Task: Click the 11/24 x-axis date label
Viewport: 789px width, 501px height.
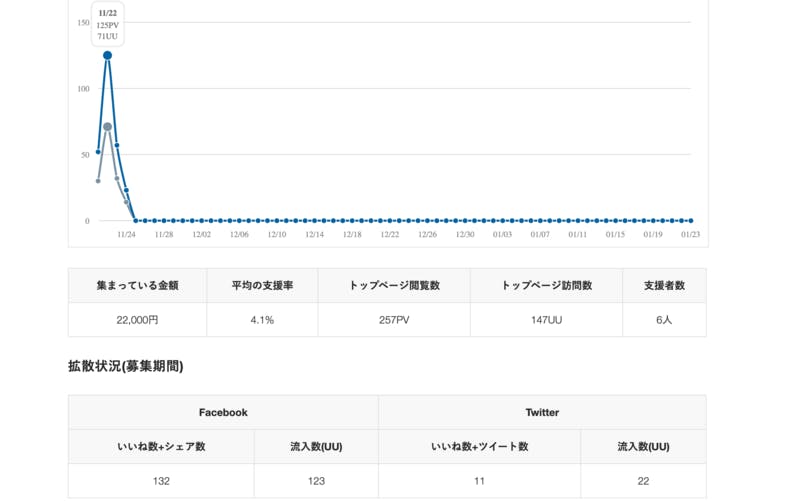Action: pyautogui.click(x=126, y=235)
